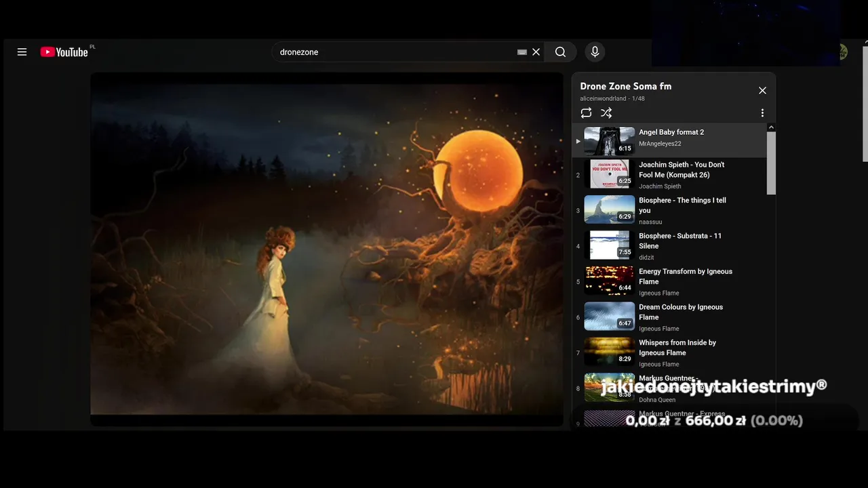
Task: Click the Substrata 11 Silene thumbnail
Action: pos(610,245)
